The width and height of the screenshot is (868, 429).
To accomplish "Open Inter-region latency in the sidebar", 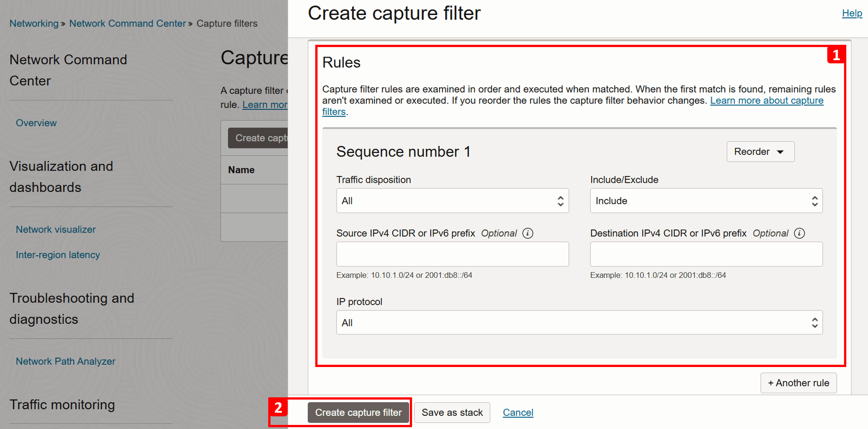I will pos(58,255).
